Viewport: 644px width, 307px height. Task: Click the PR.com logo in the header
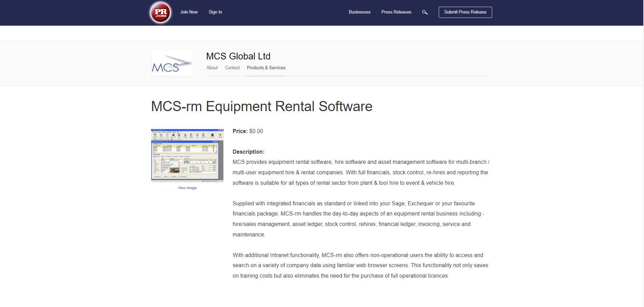(x=160, y=12)
